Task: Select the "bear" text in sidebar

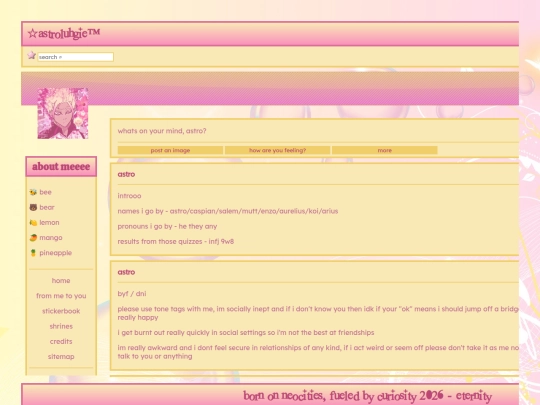Action: click(x=47, y=207)
